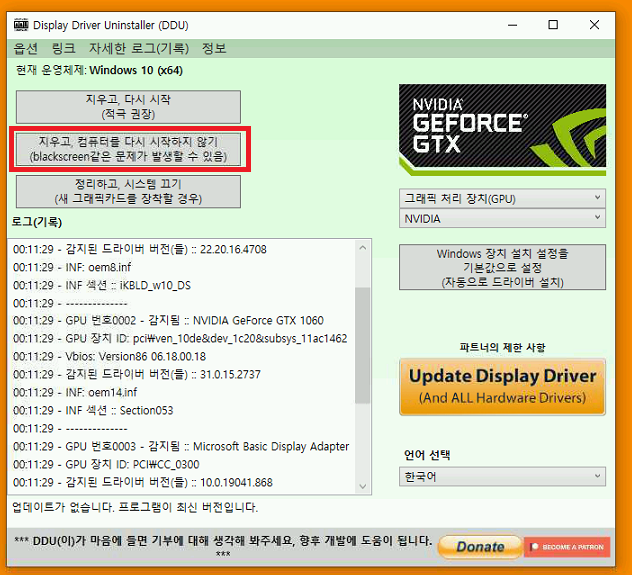Click the Become a Patron button
Screen dimensions: 632x575
click(x=567, y=547)
